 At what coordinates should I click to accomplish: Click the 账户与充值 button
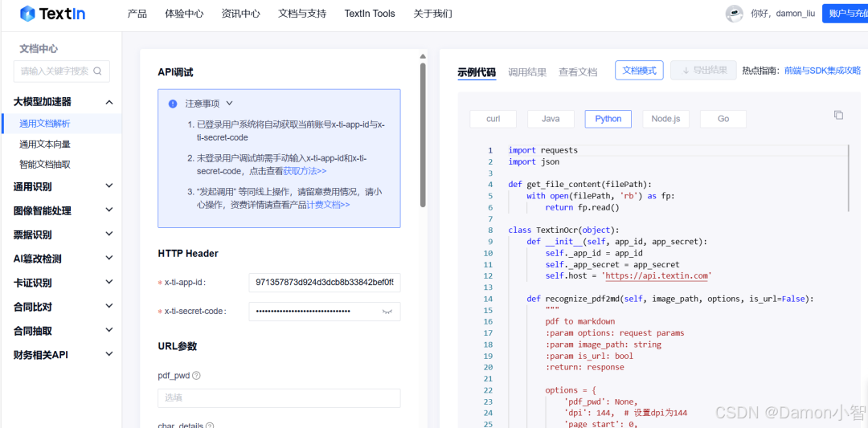click(x=845, y=14)
